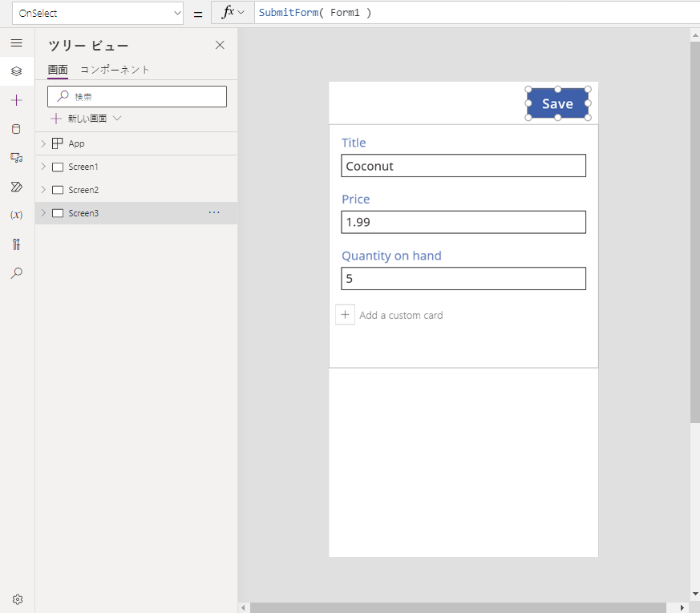This screenshot has width=700, height=613.
Task: Click the Title input containing Coconut
Action: point(463,166)
